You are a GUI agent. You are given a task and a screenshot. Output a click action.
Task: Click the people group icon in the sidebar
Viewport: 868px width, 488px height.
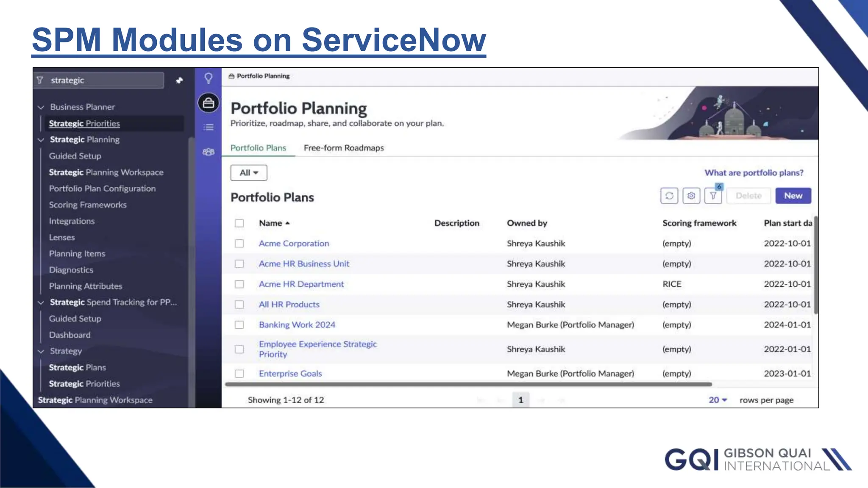pos(208,152)
